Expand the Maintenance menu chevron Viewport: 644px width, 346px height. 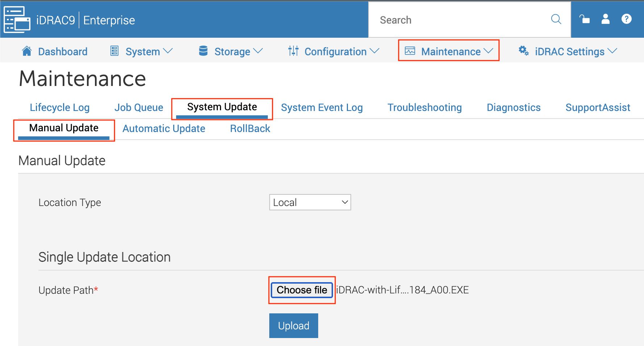[x=489, y=51]
